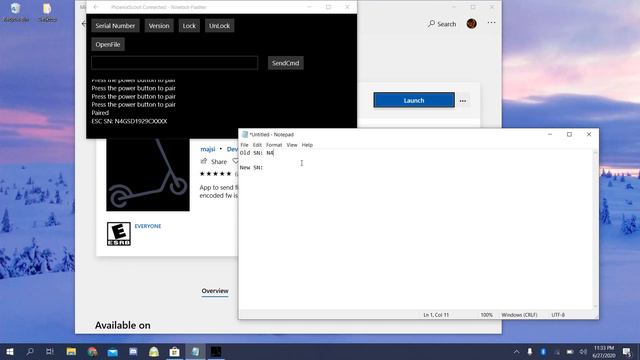Open Search in Microsoft Store
640x360 pixels.
click(442, 24)
